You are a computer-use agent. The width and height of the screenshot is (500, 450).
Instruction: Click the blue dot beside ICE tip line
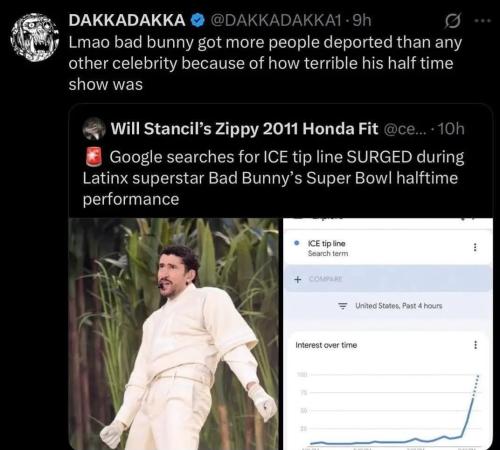pos(296,243)
